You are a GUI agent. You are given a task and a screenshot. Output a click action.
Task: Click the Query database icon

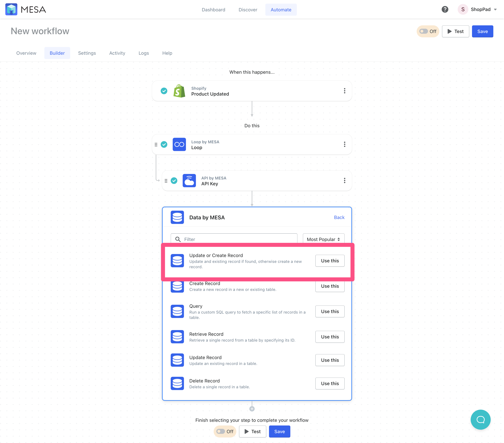point(177,311)
